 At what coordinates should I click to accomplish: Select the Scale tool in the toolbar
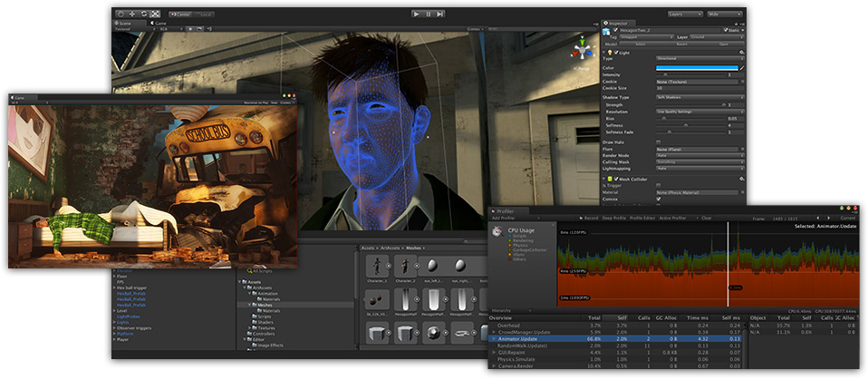point(154,15)
